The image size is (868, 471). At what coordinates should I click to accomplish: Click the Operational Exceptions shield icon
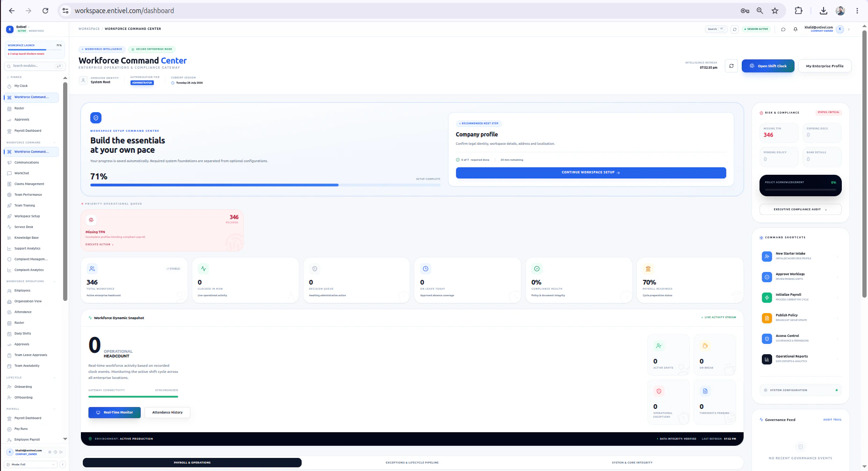[658, 391]
